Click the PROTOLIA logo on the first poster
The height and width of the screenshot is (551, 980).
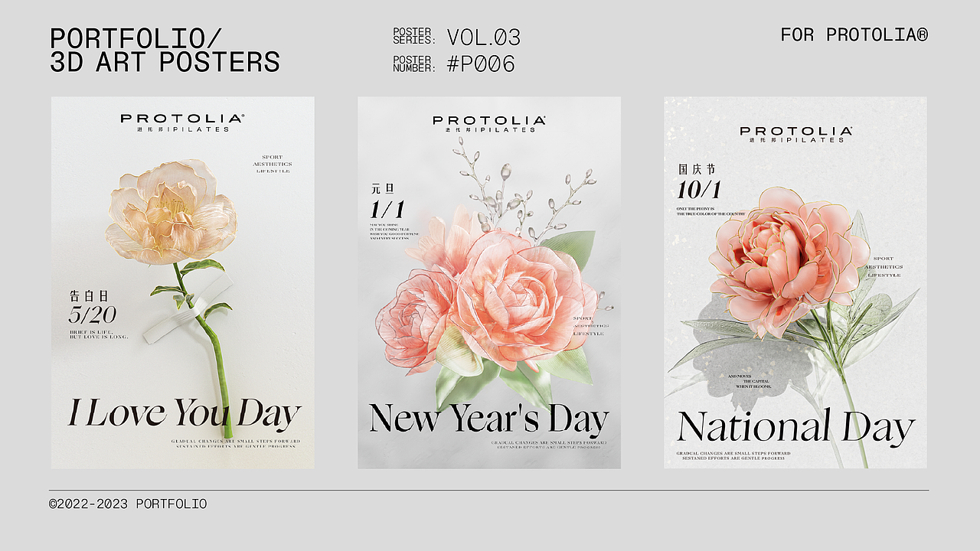[182, 122]
